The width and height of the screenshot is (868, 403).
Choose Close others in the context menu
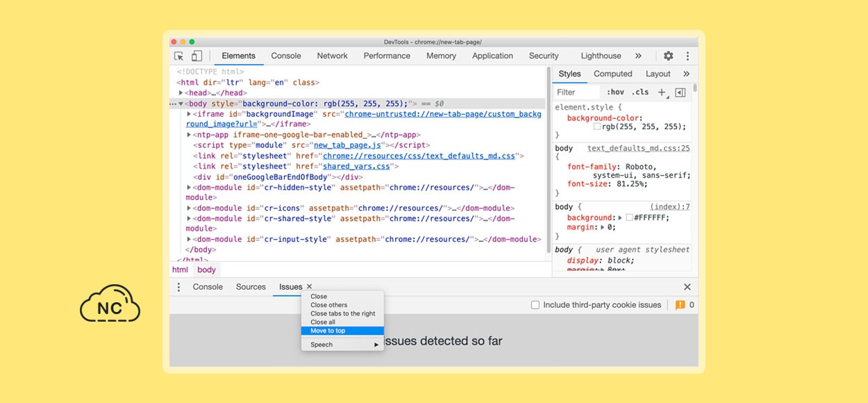point(342,305)
